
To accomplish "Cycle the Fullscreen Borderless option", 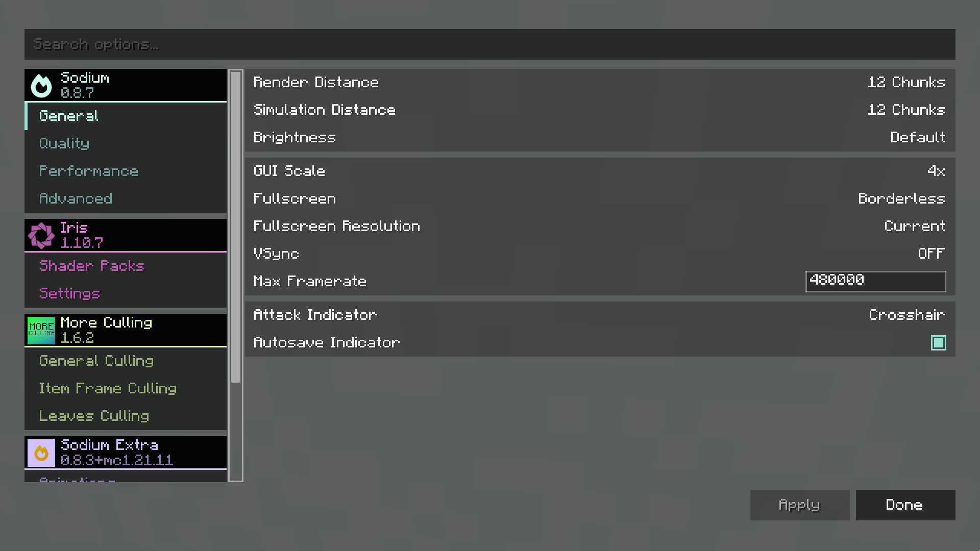I will coord(901,198).
